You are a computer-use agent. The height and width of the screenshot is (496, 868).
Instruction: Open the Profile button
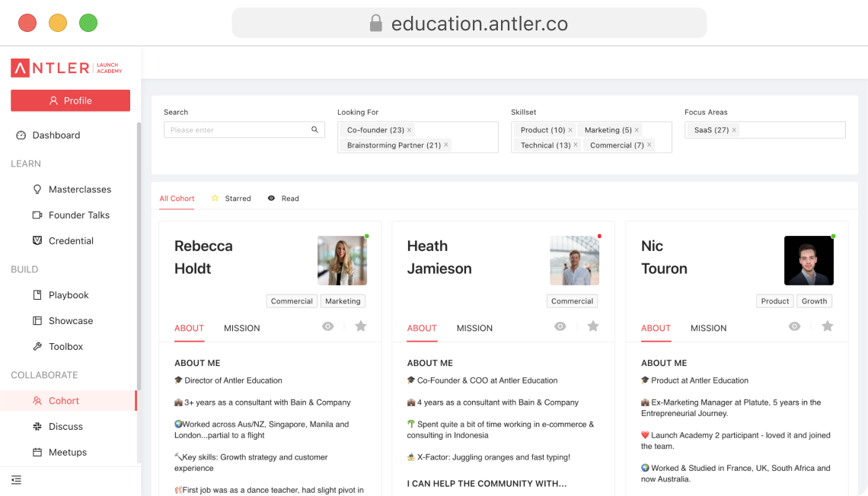70,100
